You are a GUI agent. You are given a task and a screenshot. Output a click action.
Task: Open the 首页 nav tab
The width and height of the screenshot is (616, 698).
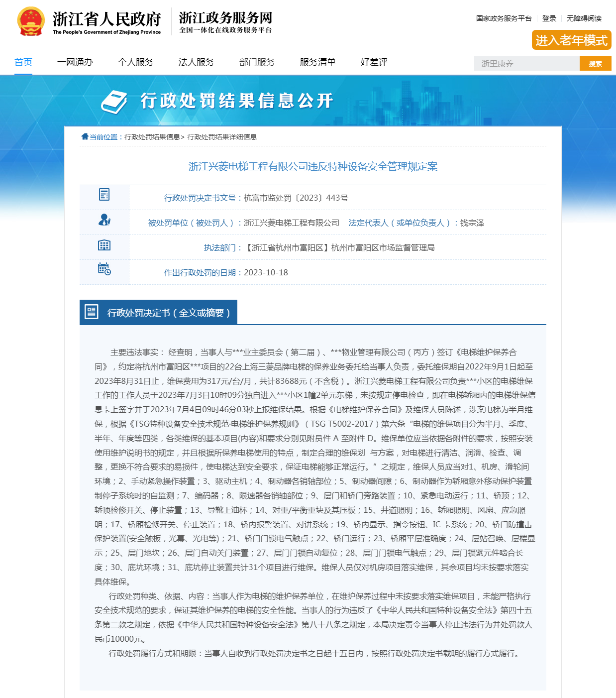point(23,62)
